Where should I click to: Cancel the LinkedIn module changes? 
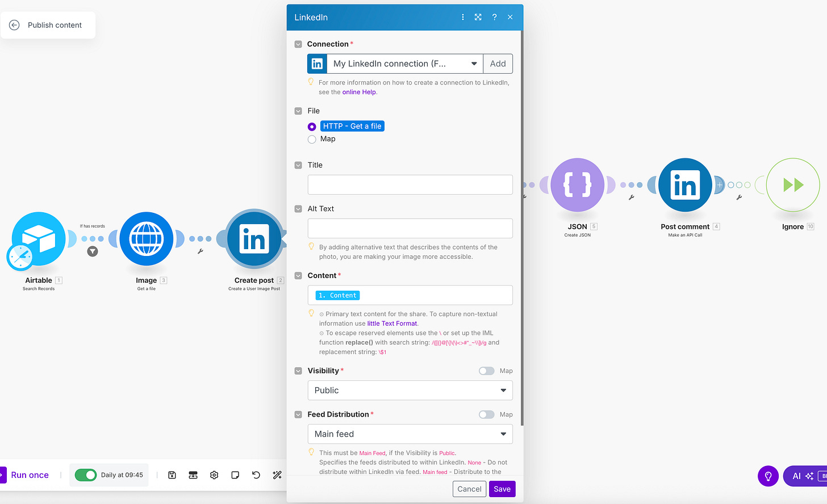(469, 489)
